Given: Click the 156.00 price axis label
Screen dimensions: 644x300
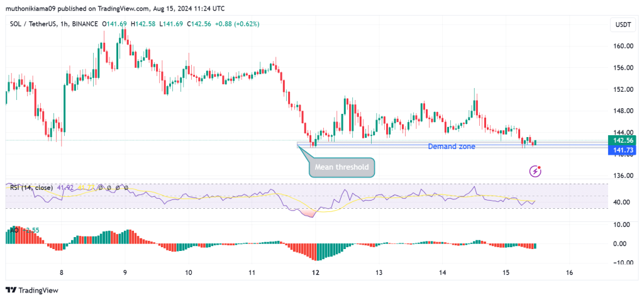Looking at the screenshot, I should coord(623,68).
